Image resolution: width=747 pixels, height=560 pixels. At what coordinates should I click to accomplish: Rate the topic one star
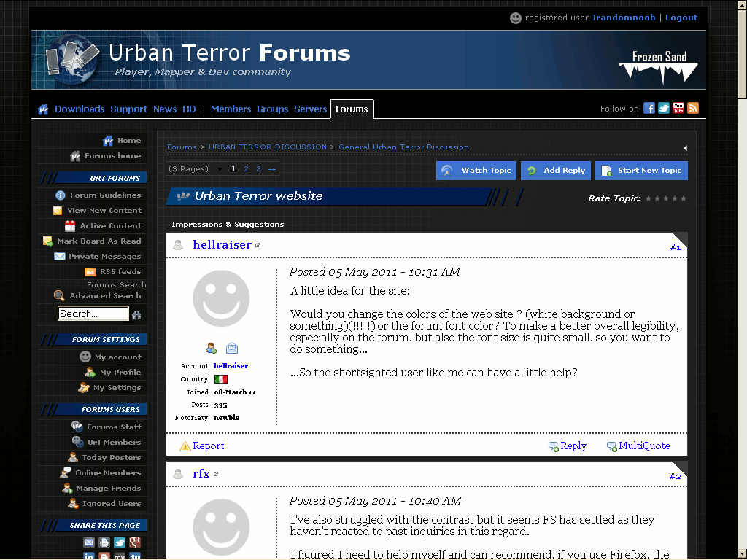(x=649, y=198)
